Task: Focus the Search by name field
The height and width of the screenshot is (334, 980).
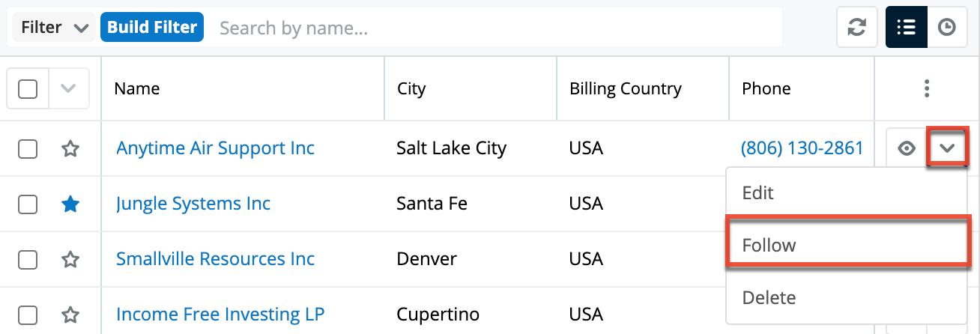Action: pos(494,28)
